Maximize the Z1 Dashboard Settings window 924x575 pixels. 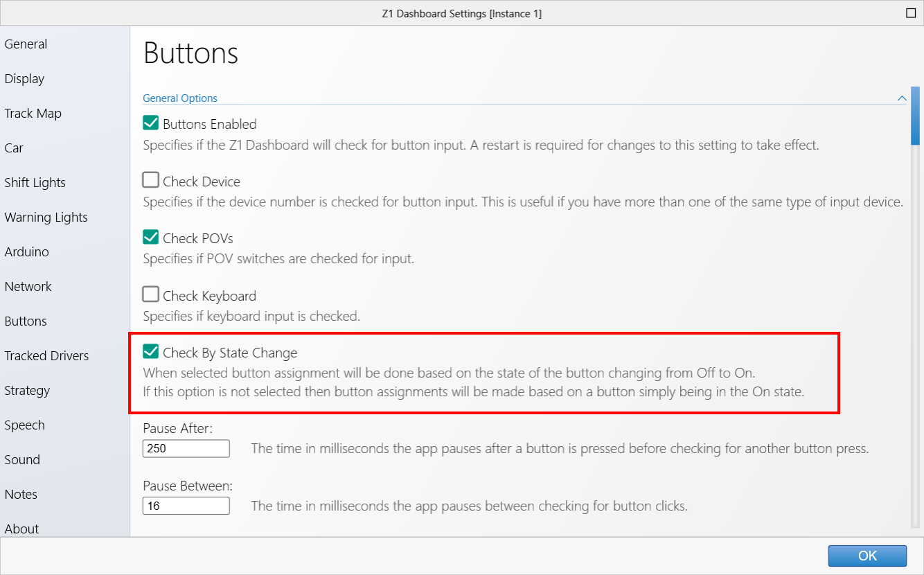coord(911,13)
